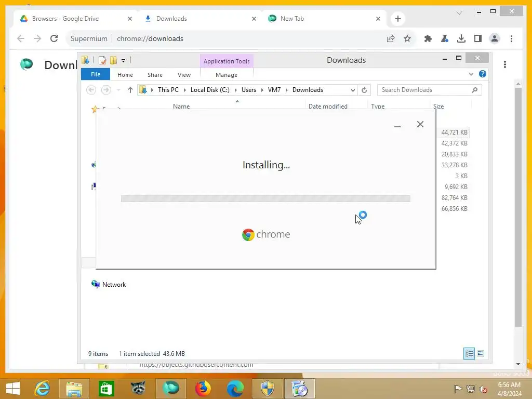Switch to Browsers - Google Drive tab

[76, 19]
